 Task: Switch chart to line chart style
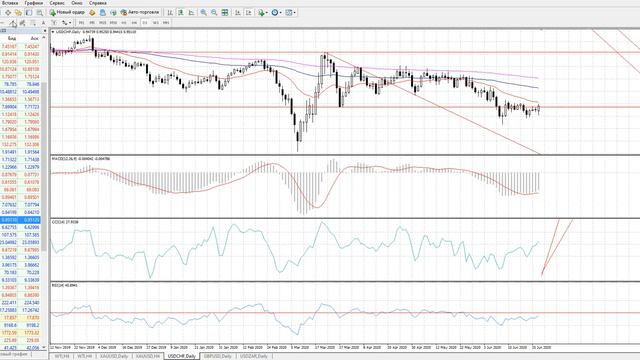(x=191, y=13)
